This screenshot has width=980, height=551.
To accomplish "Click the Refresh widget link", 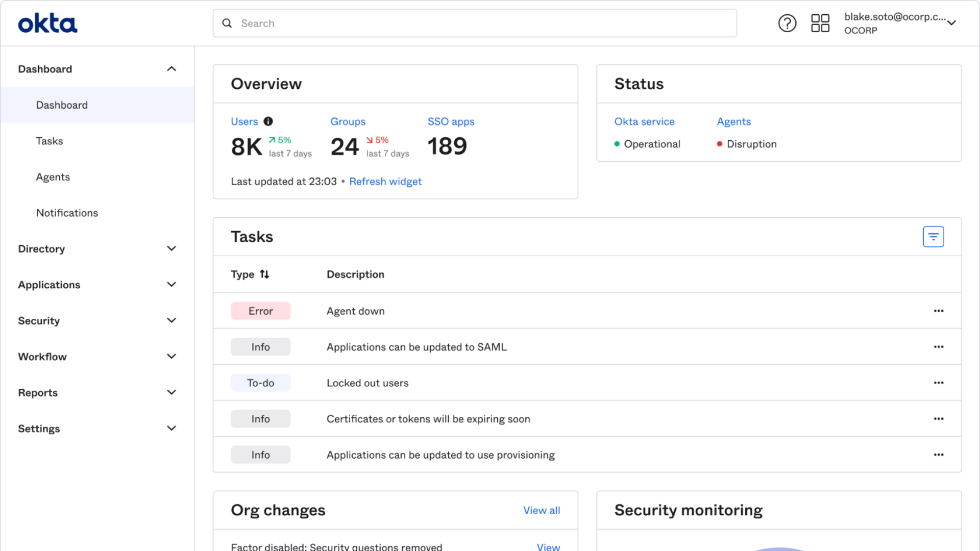I will (x=385, y=182).
